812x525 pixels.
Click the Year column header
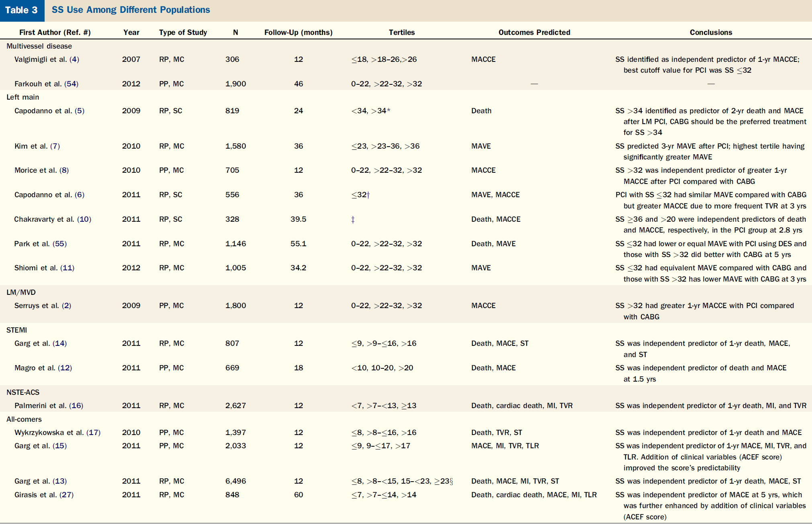pos(131,33)
